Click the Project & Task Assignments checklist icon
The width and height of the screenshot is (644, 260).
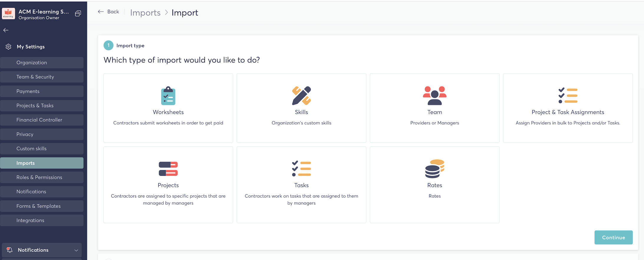click(x=568, y=96)
